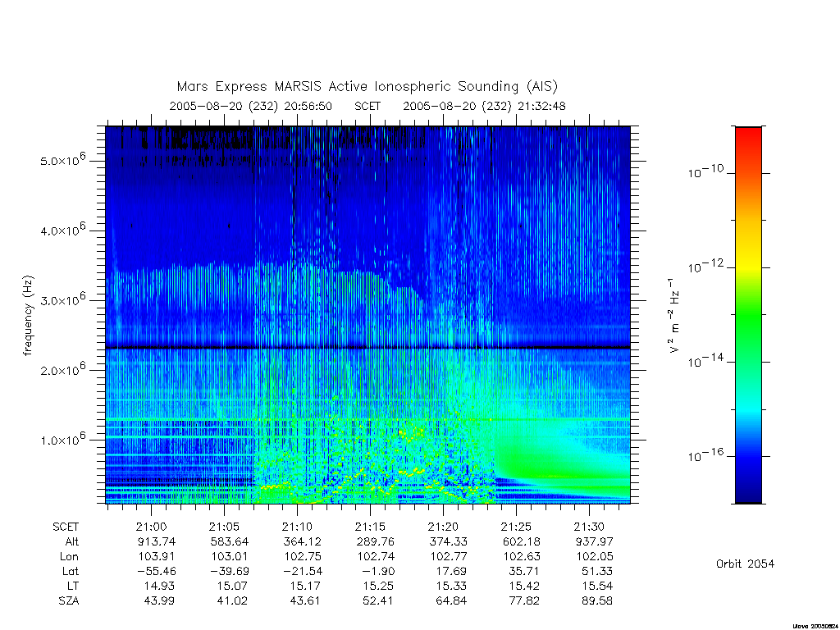Click the colorbar label 10^-14

click(705, 360)
